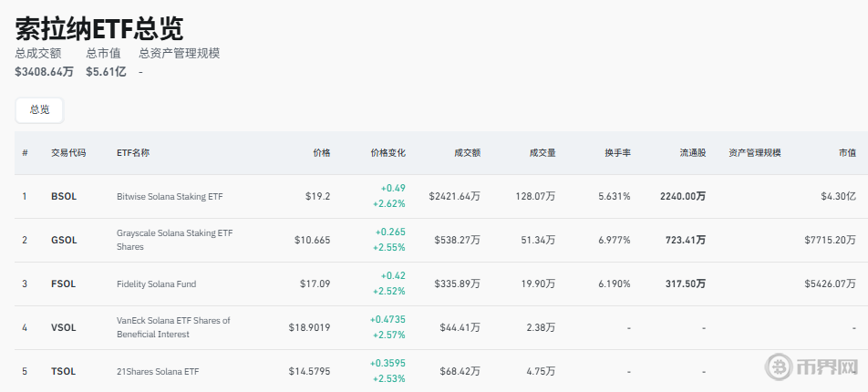This screenshot has height=392, width=868.
Task: Sort by 资产管理规模 column header
Action: coord(754,152)
